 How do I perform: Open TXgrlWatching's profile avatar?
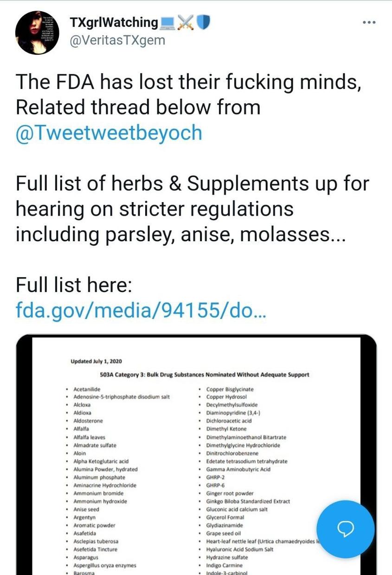[36, 32]
